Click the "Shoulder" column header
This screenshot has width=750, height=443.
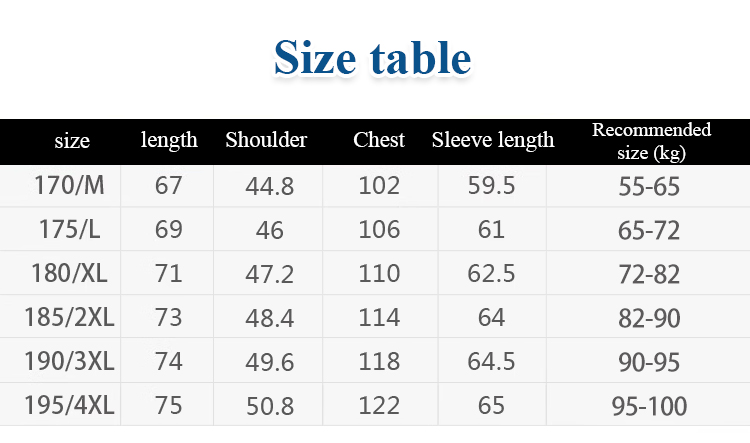tap(266, 140)
